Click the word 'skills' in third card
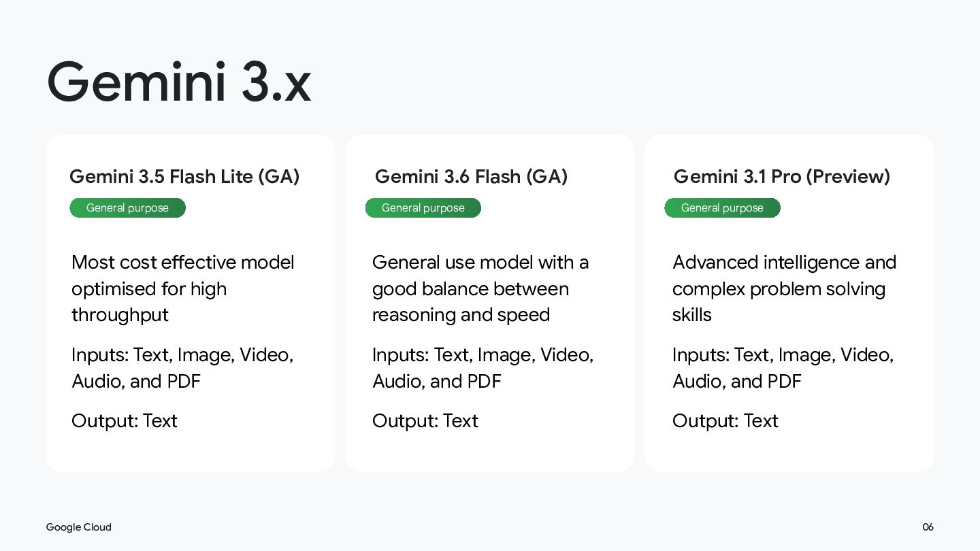The height and width of the screenshot is (551, 980). pyautogui.click(x=692, y=315)
